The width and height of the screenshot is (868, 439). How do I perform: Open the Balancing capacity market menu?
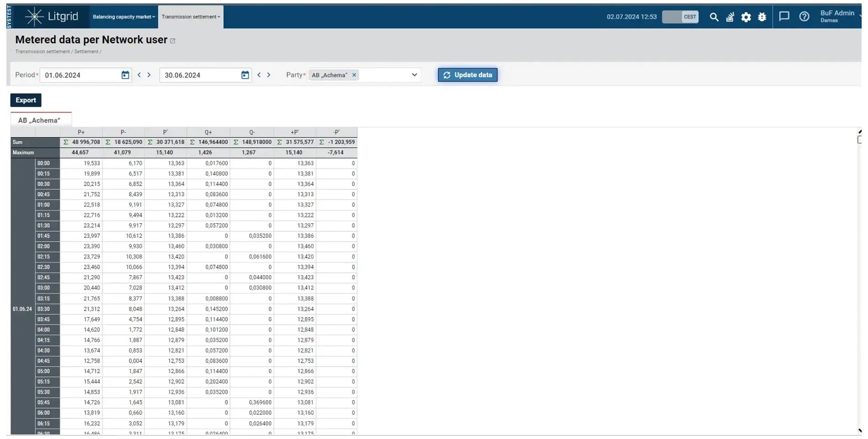123,17
